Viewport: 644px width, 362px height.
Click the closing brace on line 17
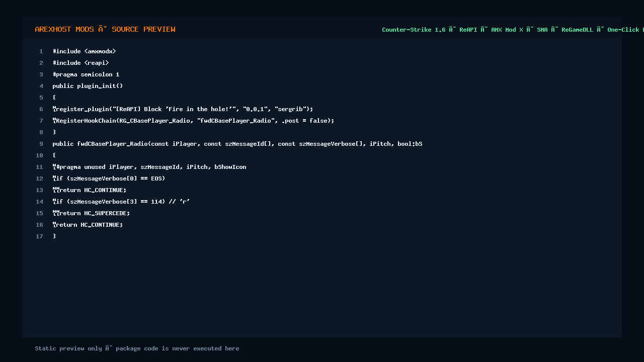pyautogui.click(x=54, y=236)
